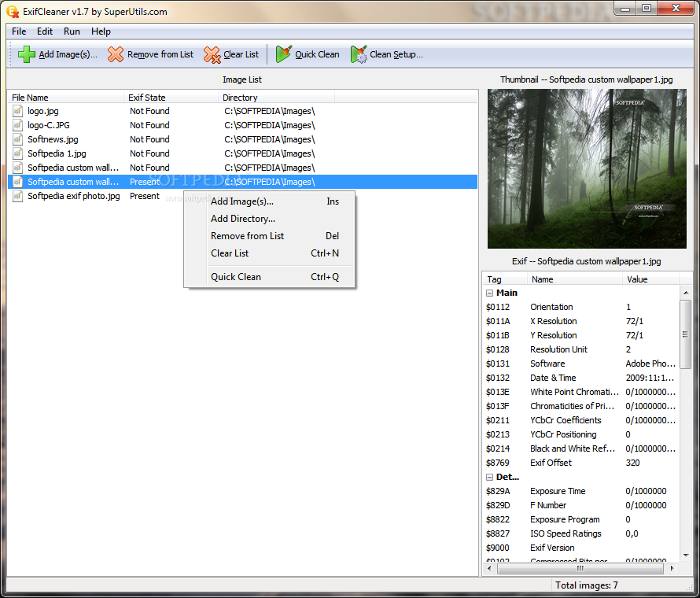Screen dimensions: 700x598
Task: Click the exif horizontal scroll right arrow
Action: [672, 569]
